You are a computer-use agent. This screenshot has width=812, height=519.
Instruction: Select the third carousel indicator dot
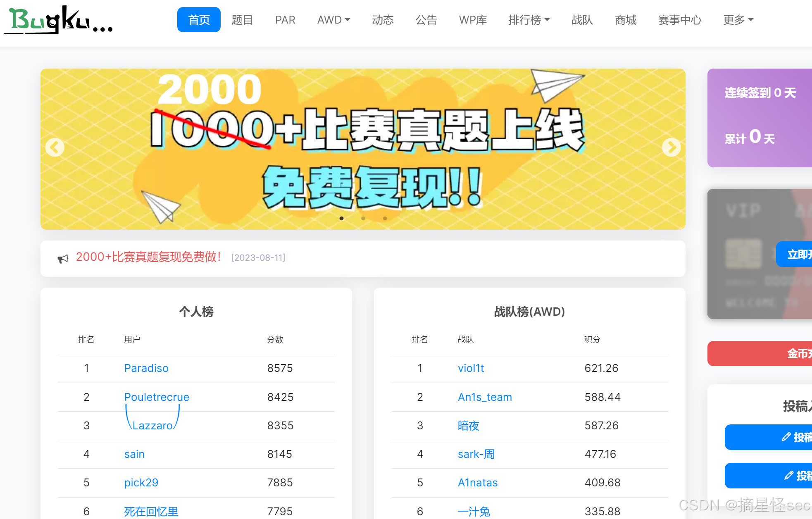coord(385,218)
